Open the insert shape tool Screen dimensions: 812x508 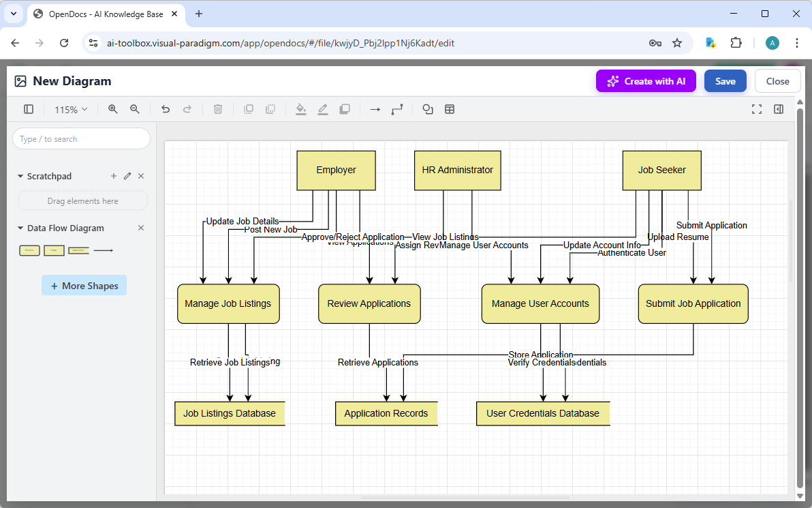click(427, 109)
